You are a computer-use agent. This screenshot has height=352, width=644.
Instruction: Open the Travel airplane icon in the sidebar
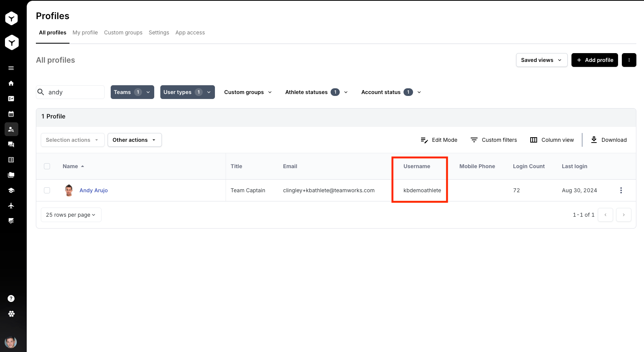tap(11, 205)
